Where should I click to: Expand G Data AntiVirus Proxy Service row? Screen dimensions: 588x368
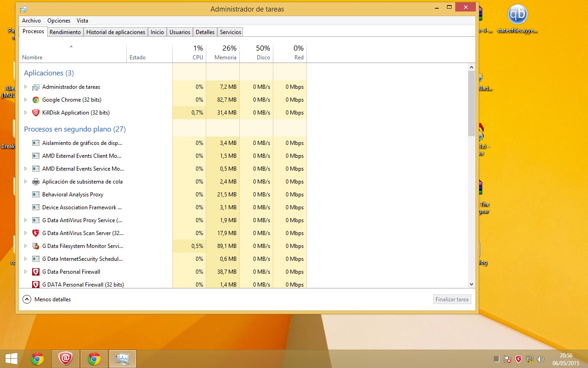[26, 220]
